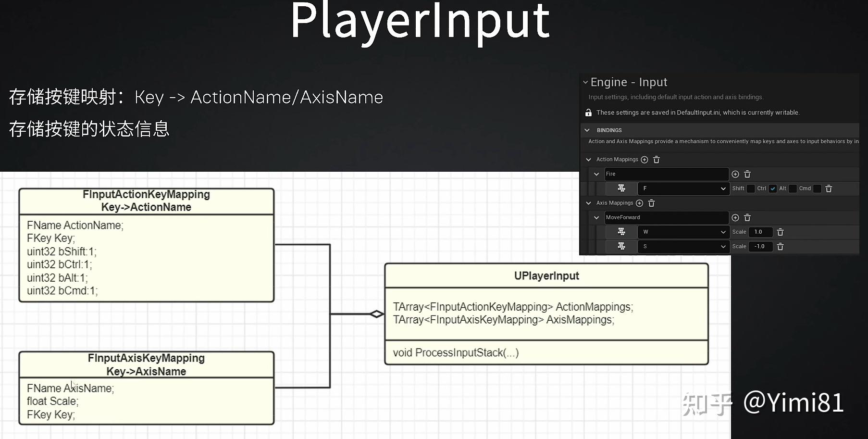Viewport: 868px width, 439px height.
Task: Collapse the MoveForward axis entry
Action: pyautogui.click(x=596, y=218)
